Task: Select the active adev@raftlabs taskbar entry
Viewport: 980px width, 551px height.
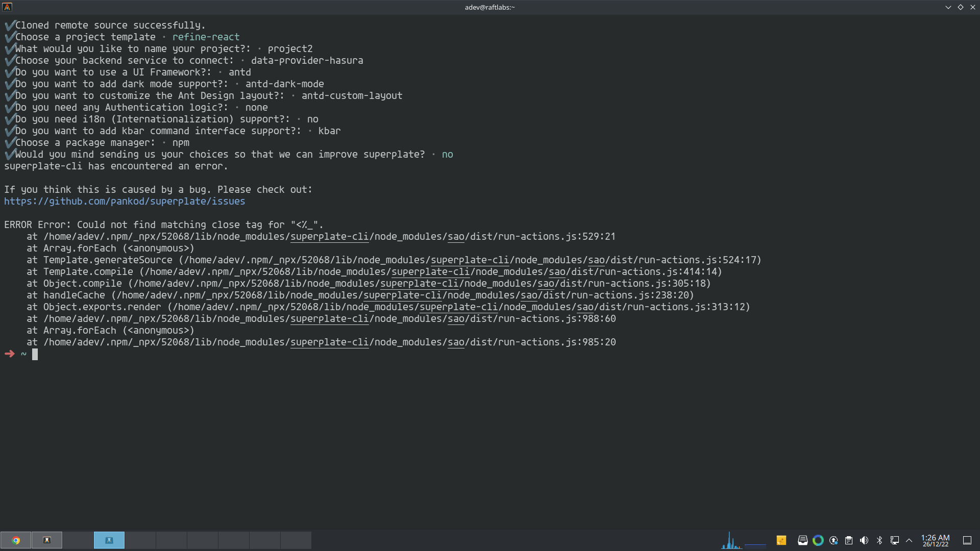Action: [x=109, y=540]
